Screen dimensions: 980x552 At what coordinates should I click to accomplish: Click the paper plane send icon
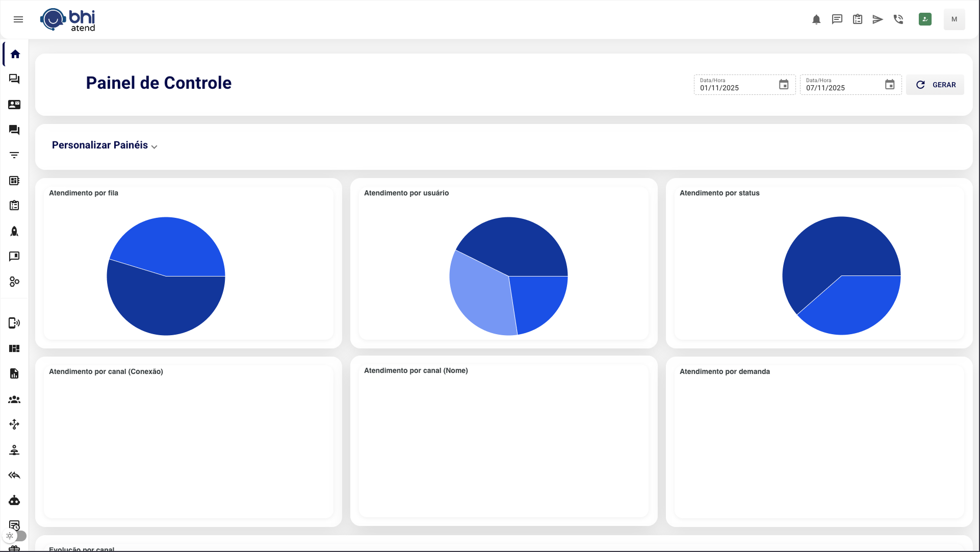click(878, 19)
